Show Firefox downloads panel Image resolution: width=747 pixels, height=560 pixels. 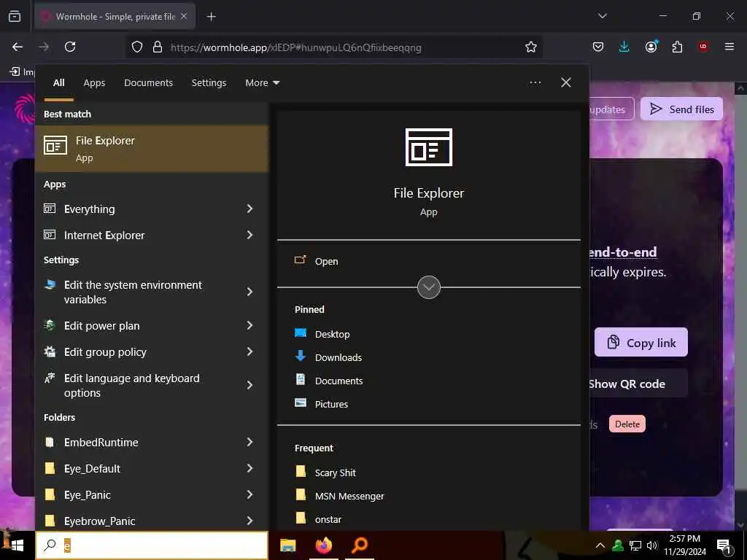point(624,47)
